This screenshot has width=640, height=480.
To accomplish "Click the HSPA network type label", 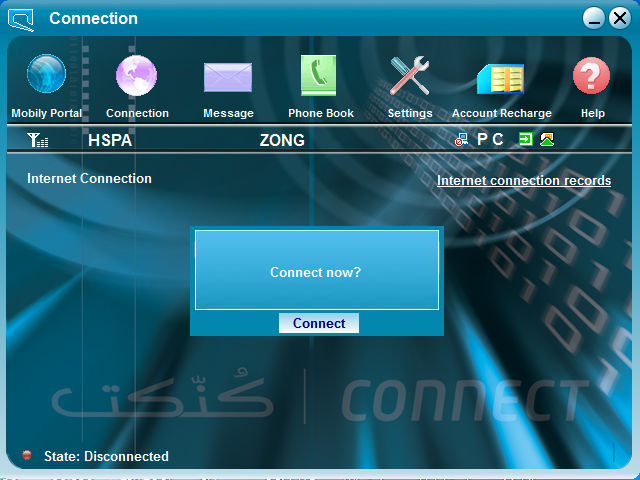I will [110, 140].
